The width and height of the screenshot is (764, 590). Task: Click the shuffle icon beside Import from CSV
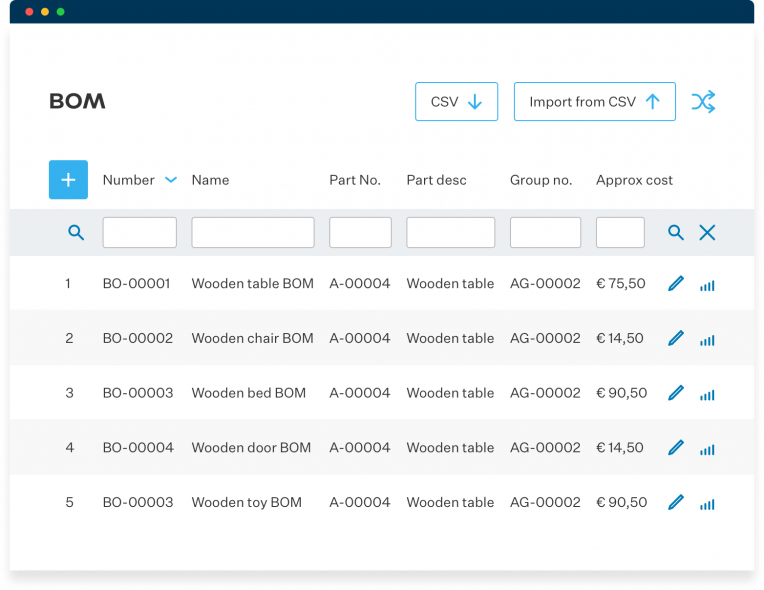(x=703, y=102)
